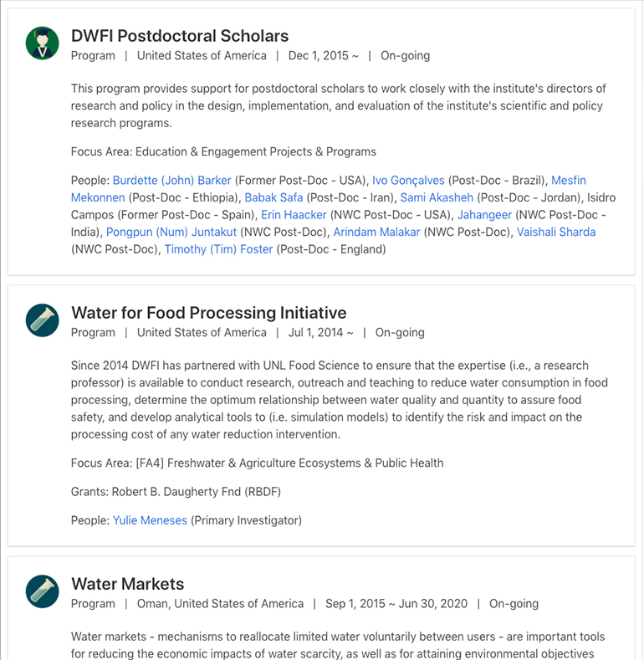Click the Jahangeer person link

point(484,215)
